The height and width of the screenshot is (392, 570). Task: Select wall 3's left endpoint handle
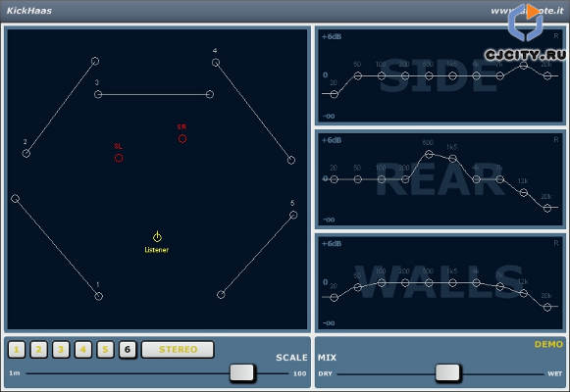(98, 94)
